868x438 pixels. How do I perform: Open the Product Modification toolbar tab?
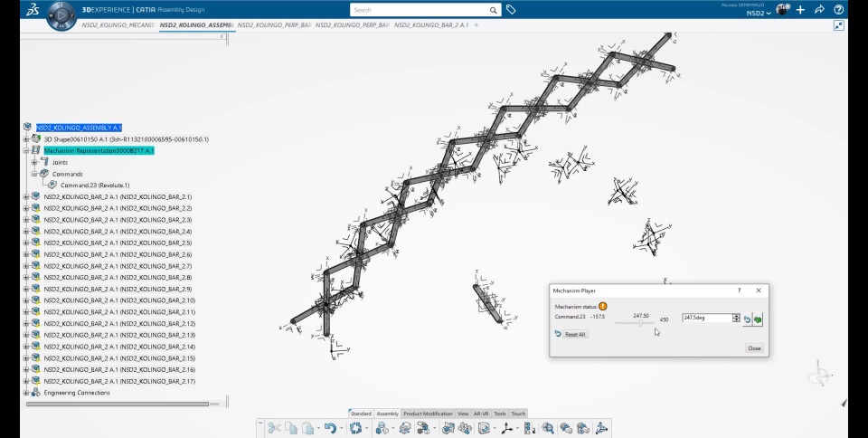428,414
